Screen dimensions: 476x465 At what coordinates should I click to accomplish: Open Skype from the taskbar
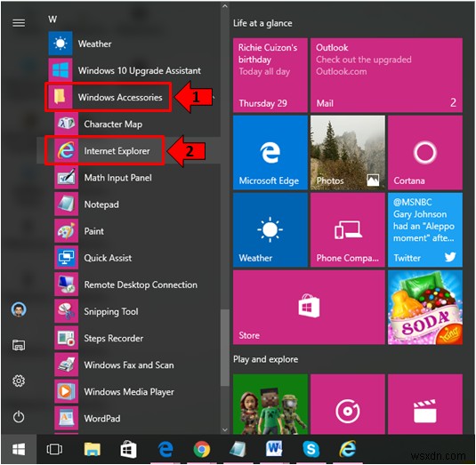(x=311, y=449)
